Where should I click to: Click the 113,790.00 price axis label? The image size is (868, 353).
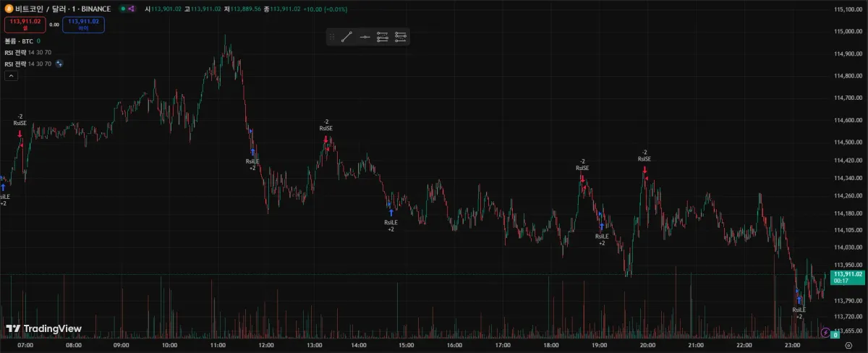coord(848,300)
